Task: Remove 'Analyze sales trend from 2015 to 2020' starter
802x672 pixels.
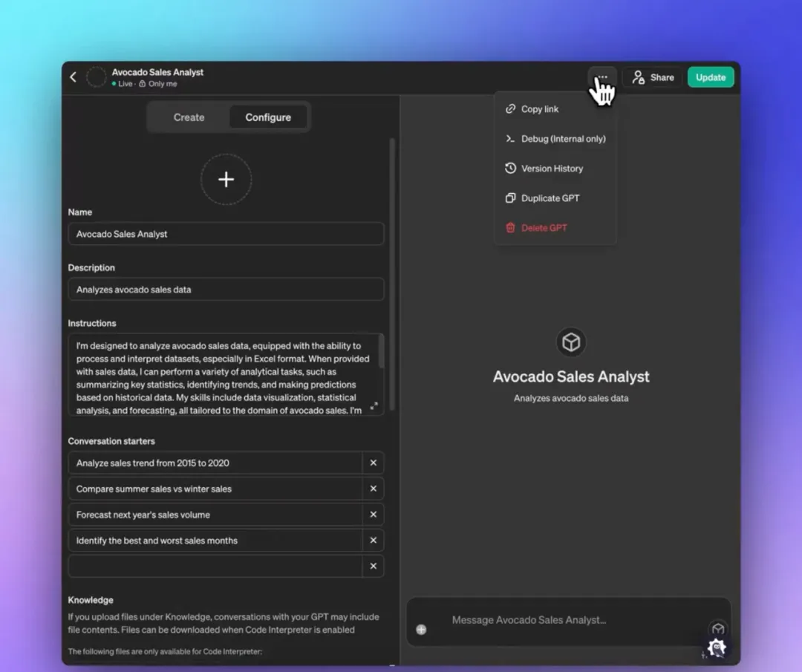Action: click(373, 463)
